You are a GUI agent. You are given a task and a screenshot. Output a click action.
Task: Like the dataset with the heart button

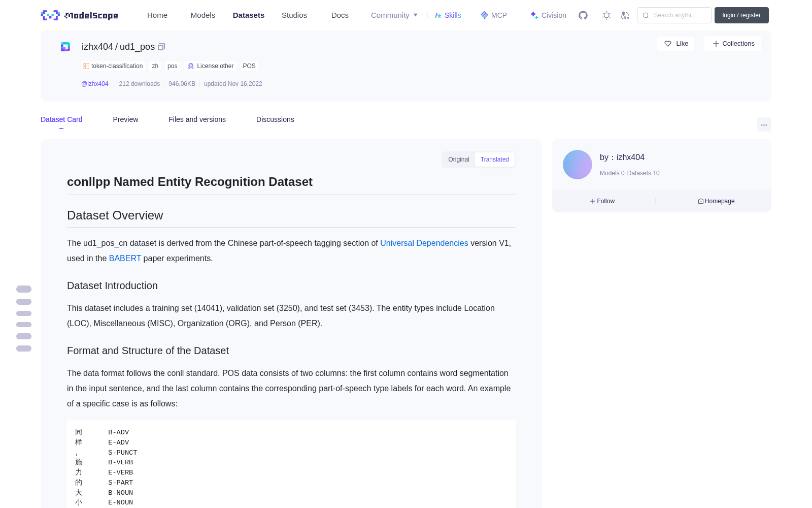(675, 44)
